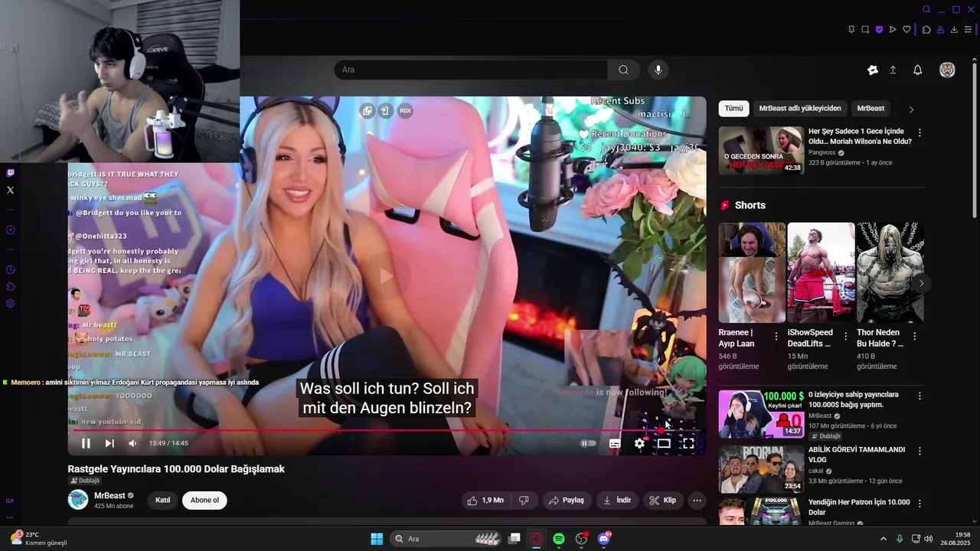Open browser easy setup sliders menu

pos(968,30)
